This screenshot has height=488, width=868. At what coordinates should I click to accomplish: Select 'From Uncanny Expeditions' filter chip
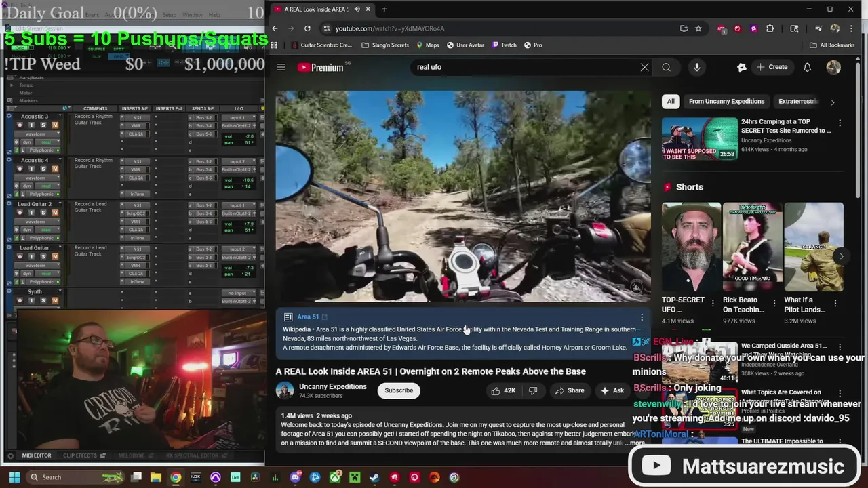pos(726,102)
